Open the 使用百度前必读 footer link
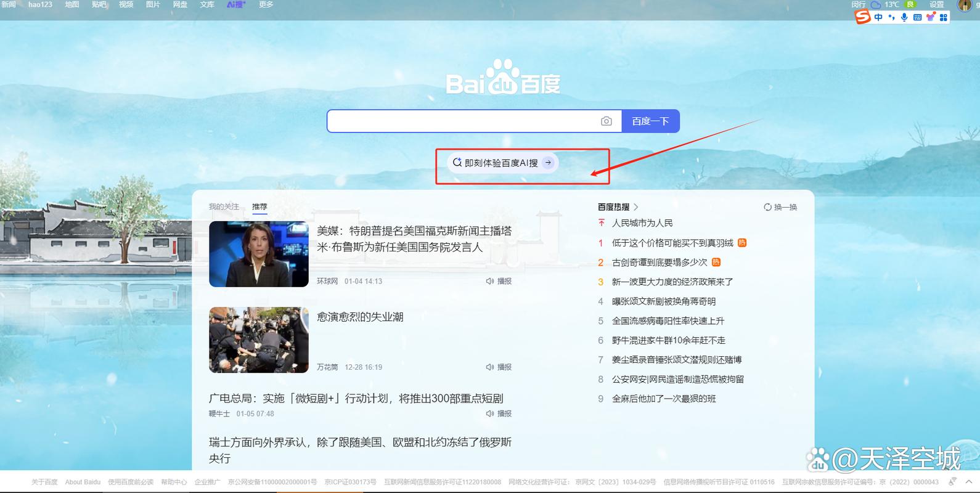The height and width of the screenshot is (493, 980). [131, 482]
